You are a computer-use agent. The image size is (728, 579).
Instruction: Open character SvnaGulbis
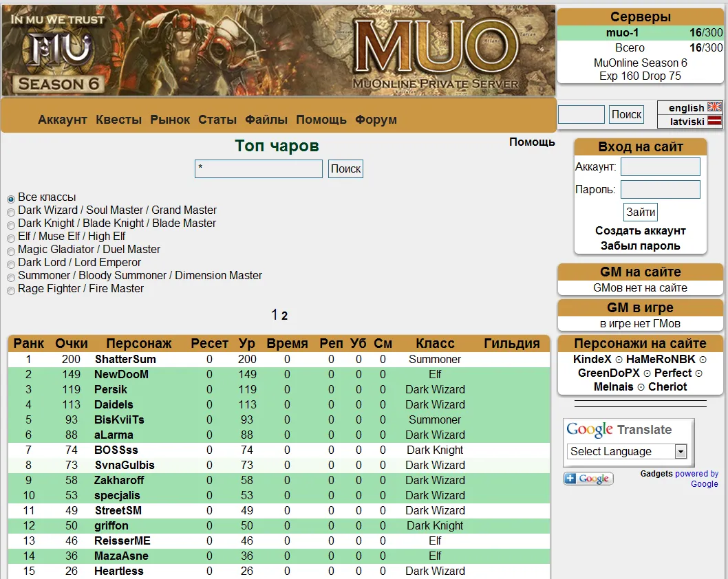[x=125, y=466]
